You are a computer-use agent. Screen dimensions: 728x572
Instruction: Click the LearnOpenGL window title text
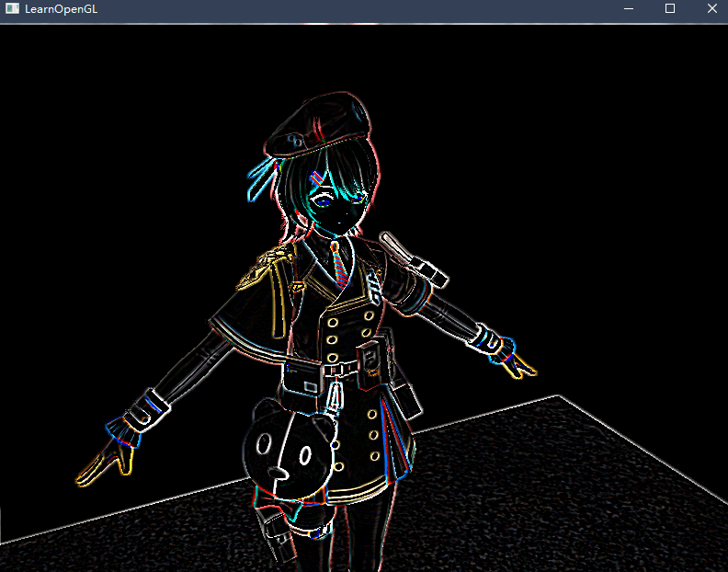62,9
